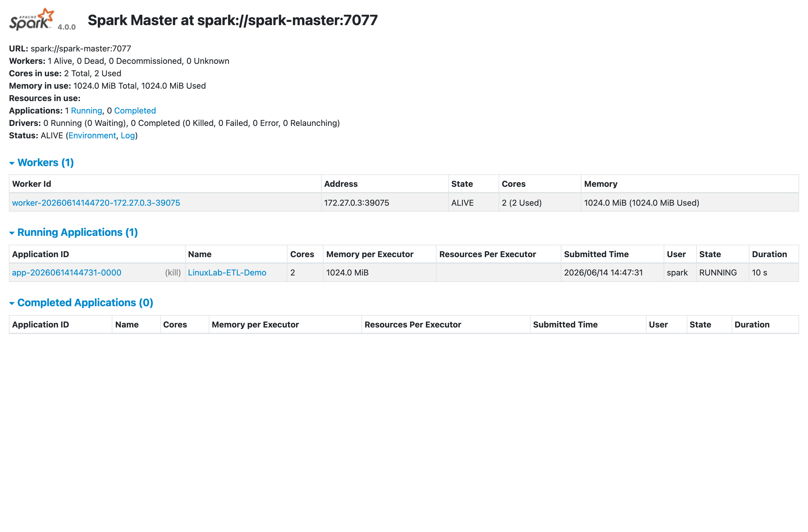Jump to Completed applications link in summary

click(x=135, y=111)
